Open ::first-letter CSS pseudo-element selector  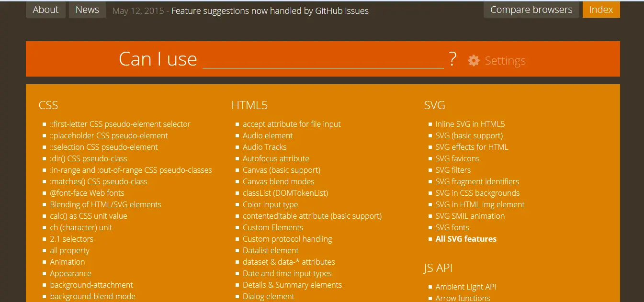tap(120, 124)
